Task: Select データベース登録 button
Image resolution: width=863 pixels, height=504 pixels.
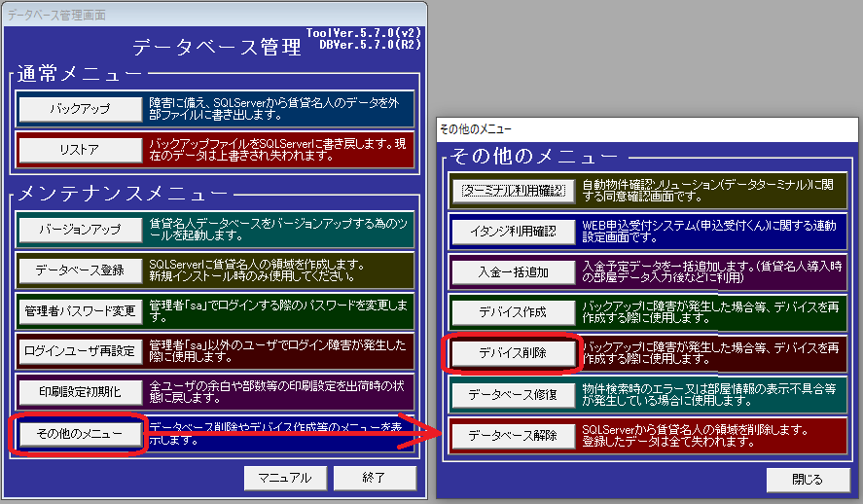Action: (79, 270)
